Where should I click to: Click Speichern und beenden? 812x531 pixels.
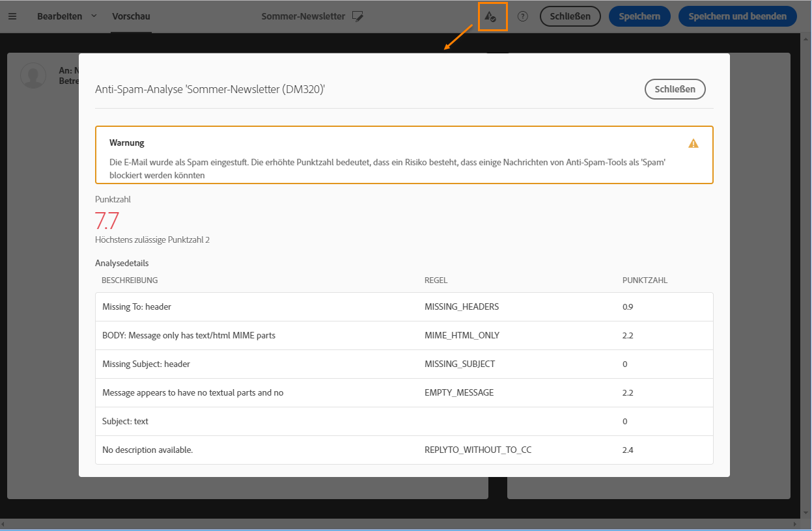coord(738,17)
